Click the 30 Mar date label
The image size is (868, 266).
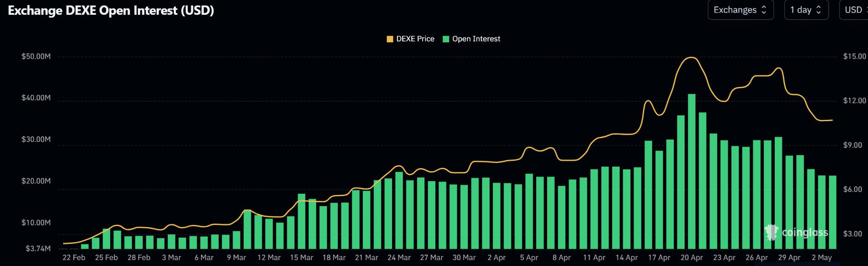pyautogui.click(x=464, y=258)
